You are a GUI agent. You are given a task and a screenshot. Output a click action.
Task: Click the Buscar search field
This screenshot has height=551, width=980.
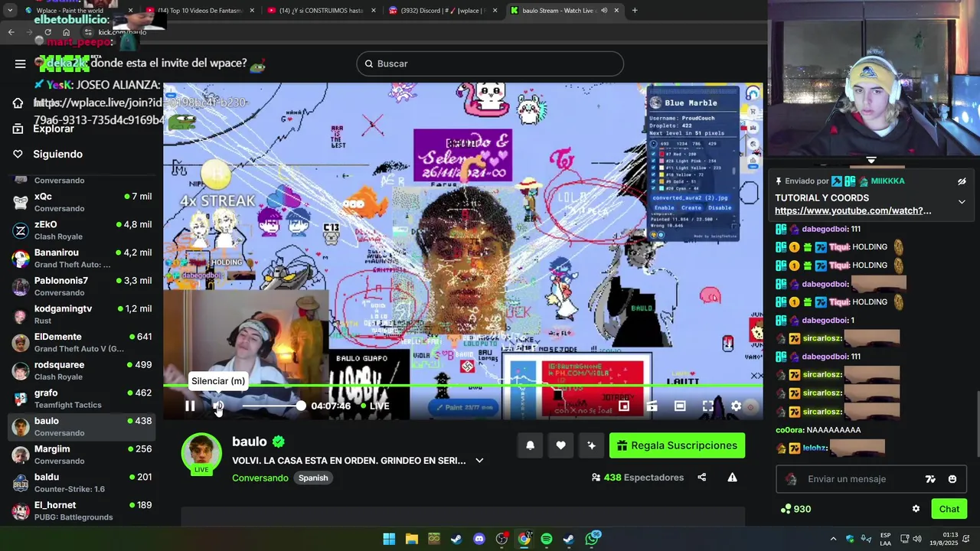point(490,64)
